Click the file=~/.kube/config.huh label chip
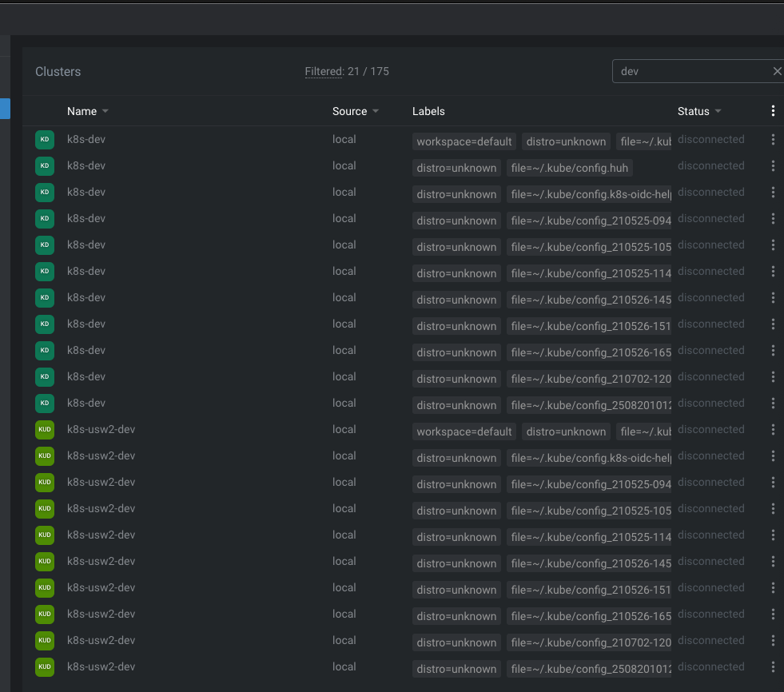Viewport: 784px width, 692px height. (569, 168)
